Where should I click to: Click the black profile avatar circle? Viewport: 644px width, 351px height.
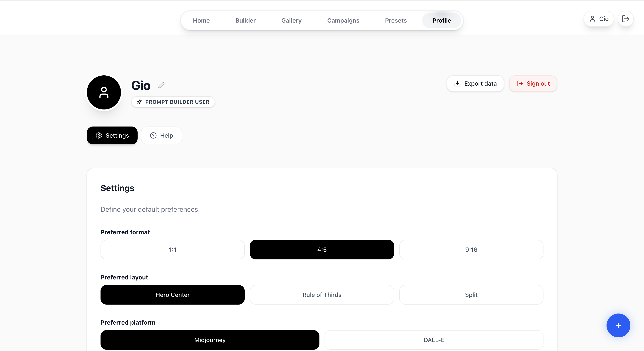coord(104,92)
